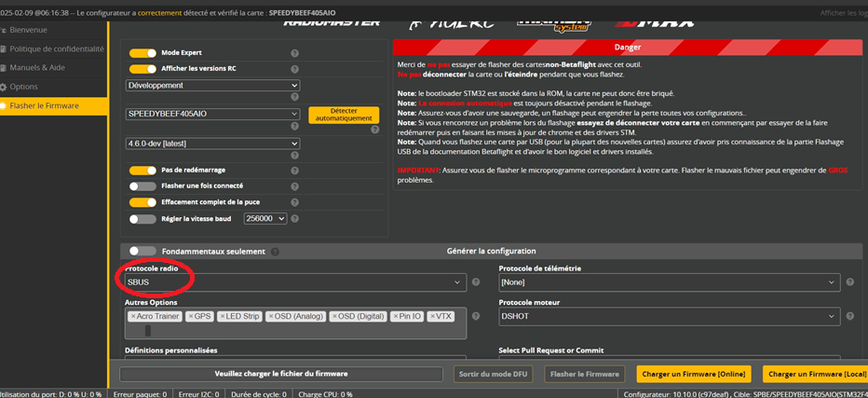Go to Manuels & Aide in the sidebar
Viewport: 868px width, 398px height.
coord(37,68)
